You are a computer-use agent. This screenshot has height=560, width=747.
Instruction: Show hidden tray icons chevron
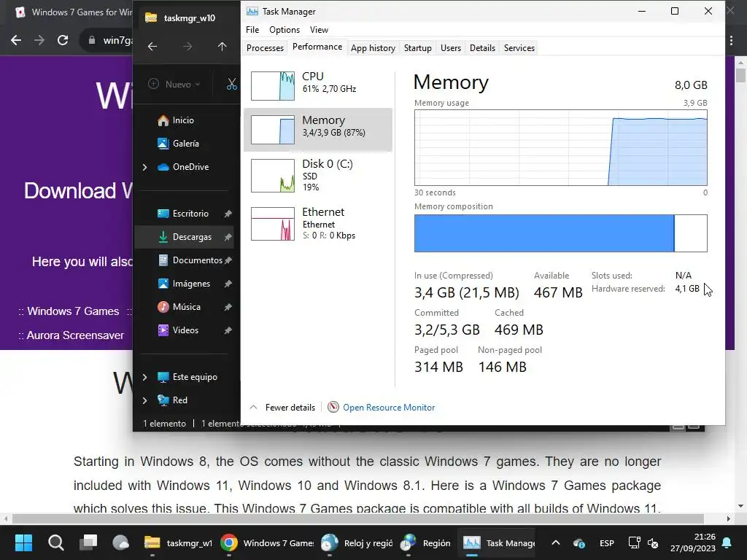click(x=555, y=542)
